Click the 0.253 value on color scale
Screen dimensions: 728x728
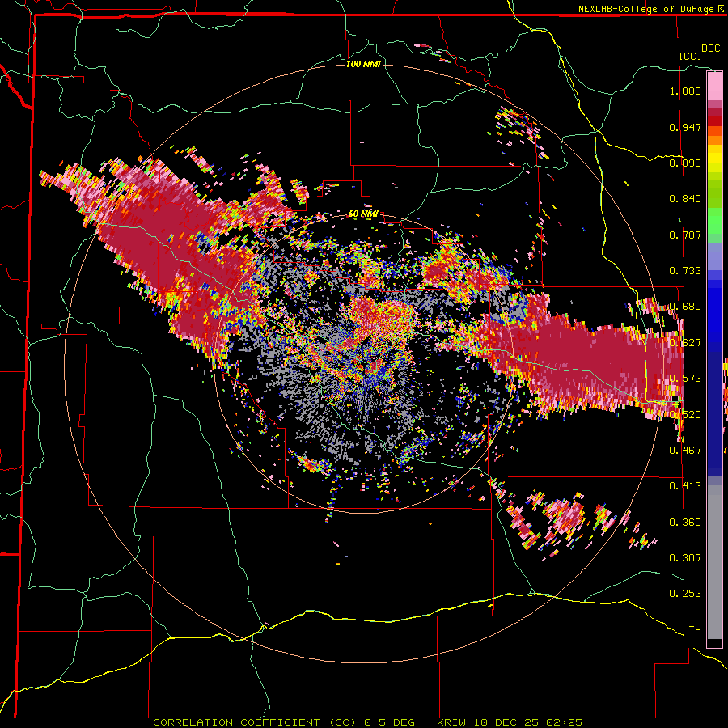pyautogui.click(x=685, y=594)
